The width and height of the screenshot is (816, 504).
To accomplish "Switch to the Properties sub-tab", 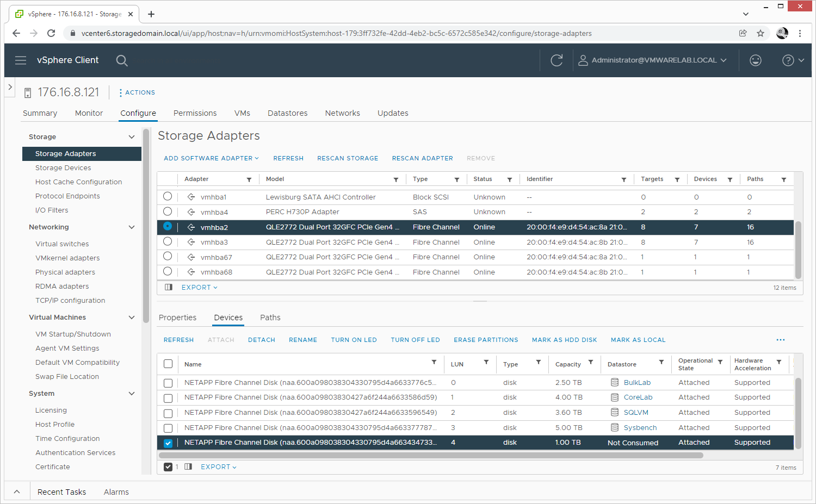I will [177, 318].
